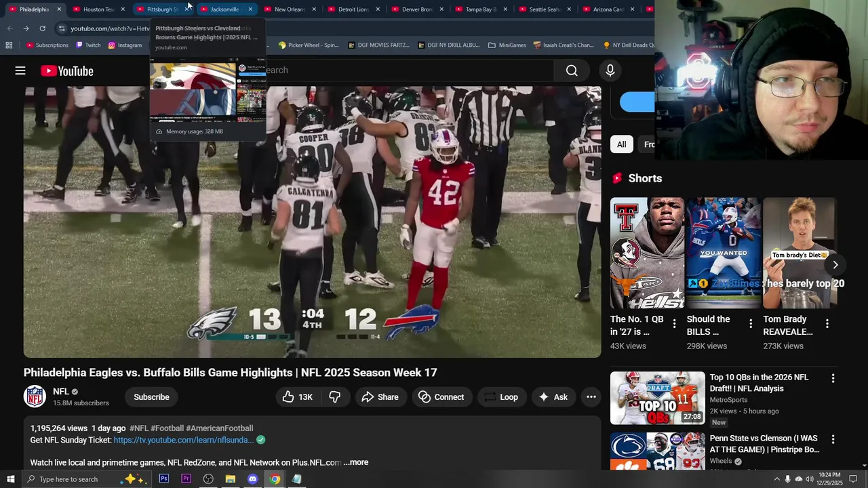Open the tv.youtube.com NFL Sunday Ticket link
This screenshot has width=868, height=488.
pos(184,440)
